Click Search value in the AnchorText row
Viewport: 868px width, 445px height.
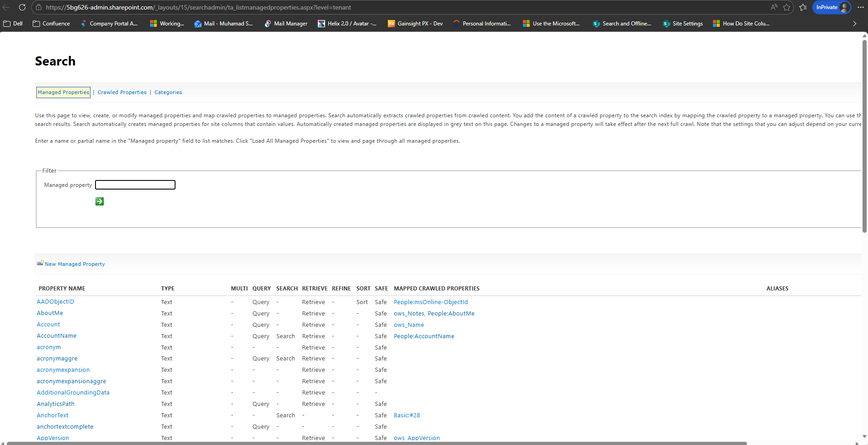(286, 415)
